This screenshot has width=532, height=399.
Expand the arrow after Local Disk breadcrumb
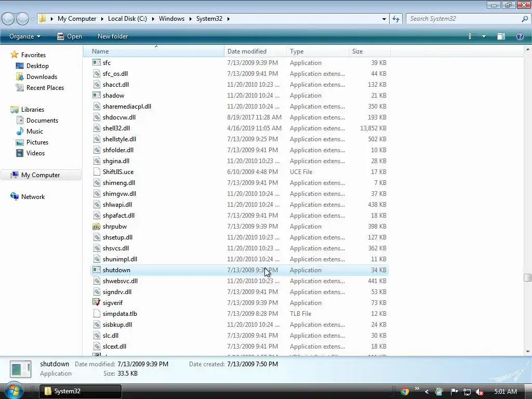click(x=153, y=19)
